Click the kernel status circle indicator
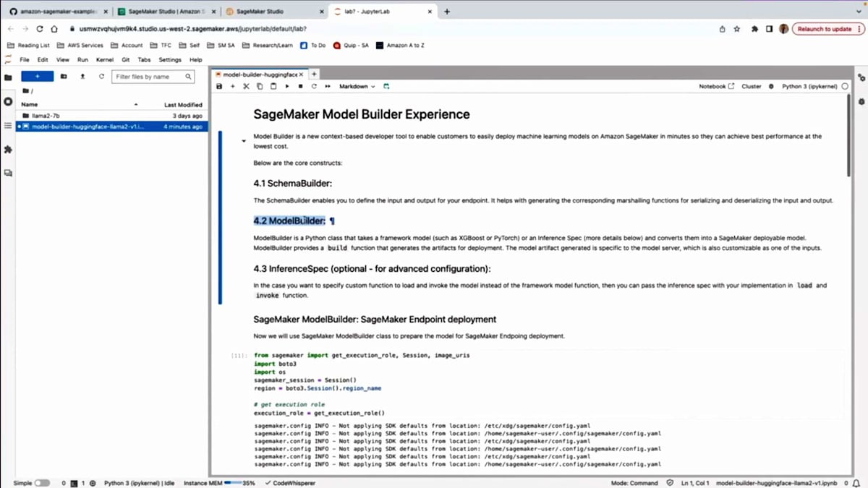 (x=845, y=86)
